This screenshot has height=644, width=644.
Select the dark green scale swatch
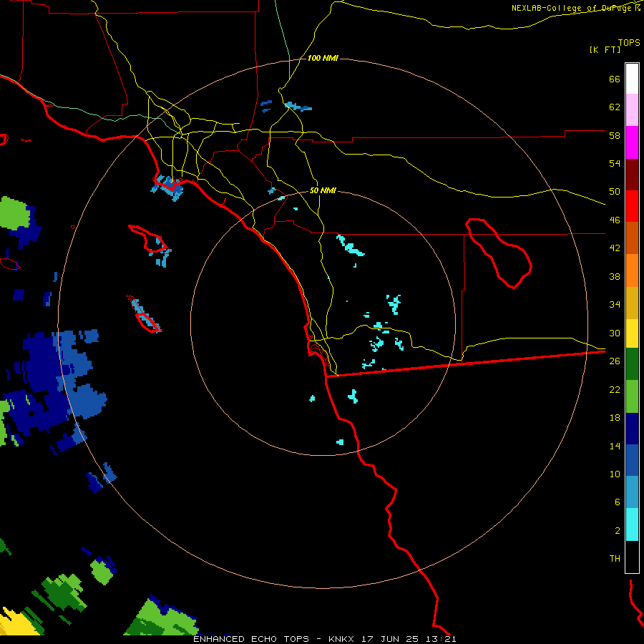(x=632, y=364)
